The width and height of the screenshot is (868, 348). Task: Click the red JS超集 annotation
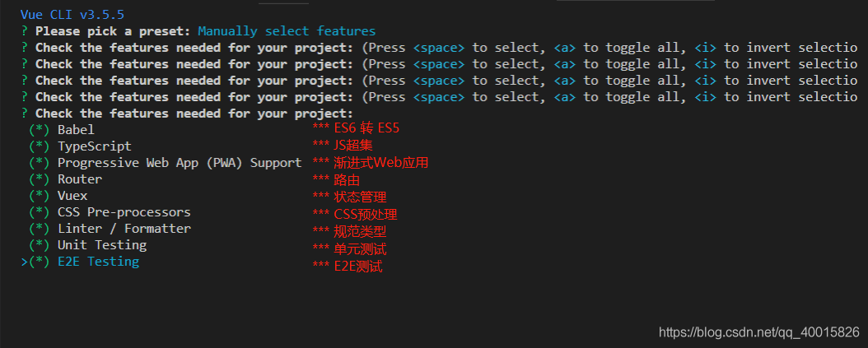click(x=353, y=146)
